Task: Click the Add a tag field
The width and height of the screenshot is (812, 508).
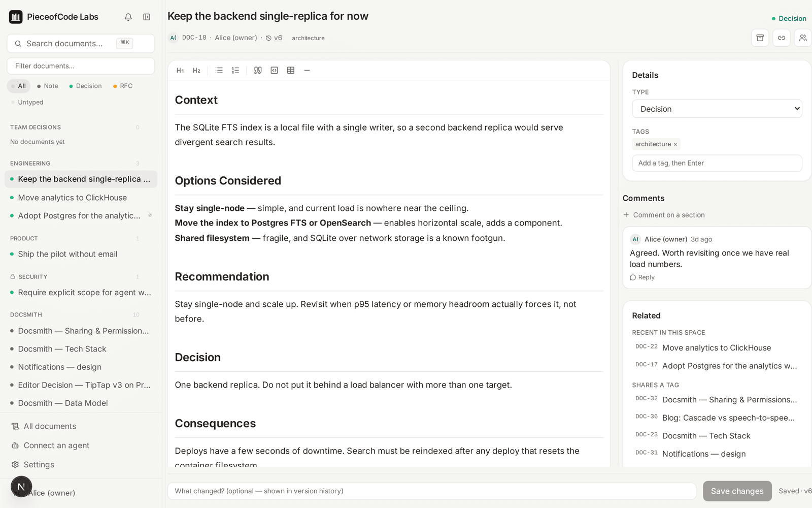Action: (x=717, y=163)
